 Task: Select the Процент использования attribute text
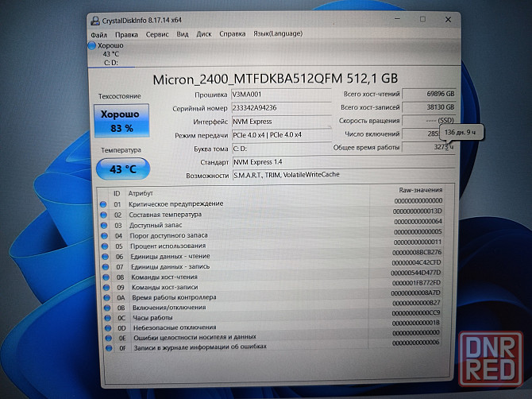point(168,246)
